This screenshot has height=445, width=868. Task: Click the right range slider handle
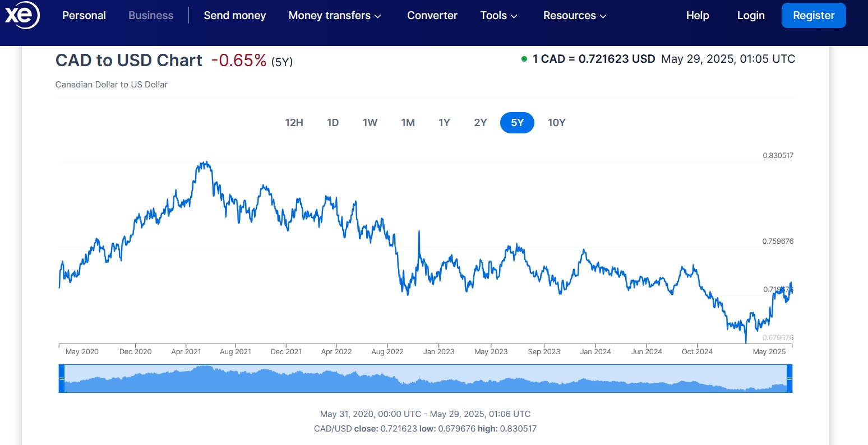coord(789,379)
